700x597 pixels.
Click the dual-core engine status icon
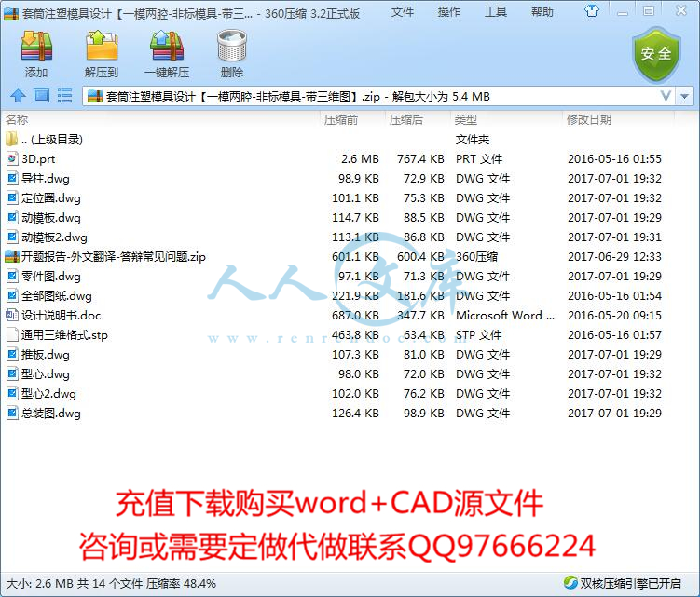(570, 583)
